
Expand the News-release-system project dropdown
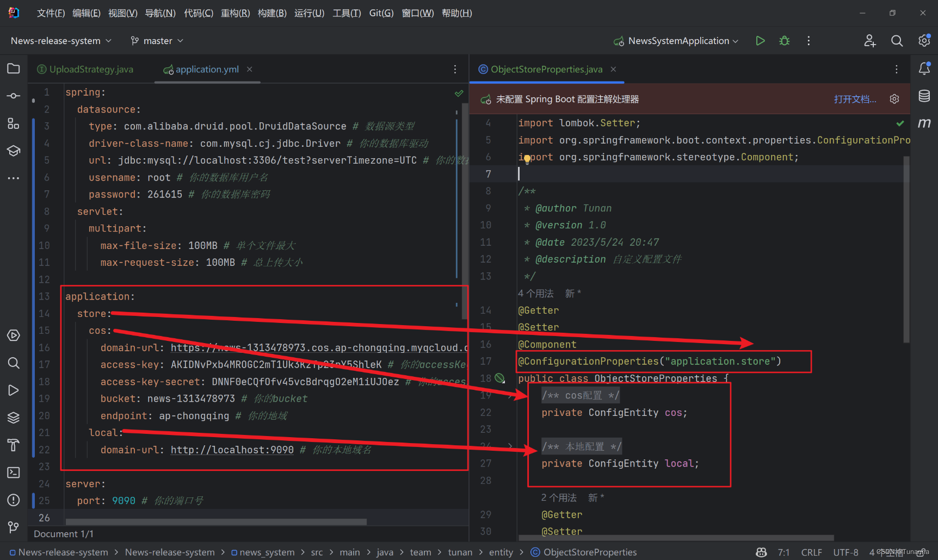pos(60,40)
